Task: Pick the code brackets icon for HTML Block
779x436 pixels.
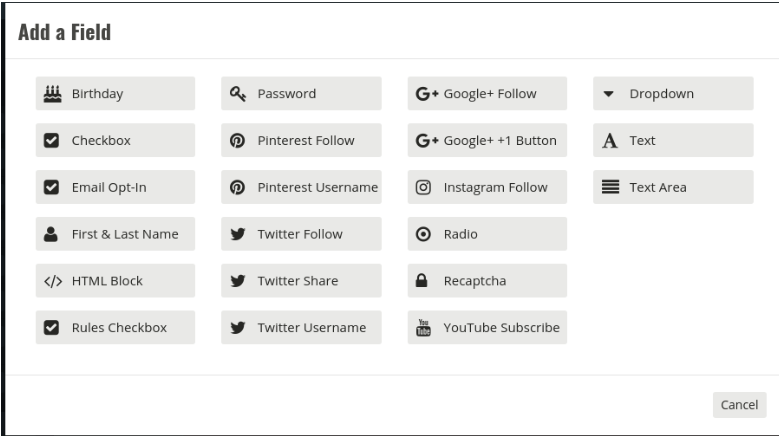Action: [53, 282]
